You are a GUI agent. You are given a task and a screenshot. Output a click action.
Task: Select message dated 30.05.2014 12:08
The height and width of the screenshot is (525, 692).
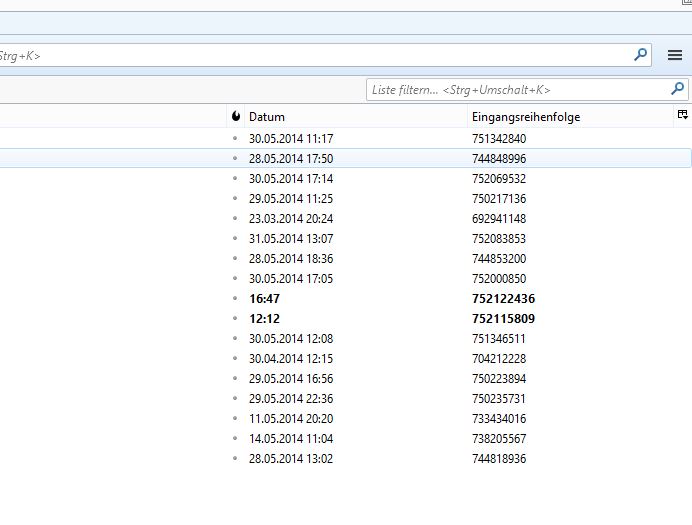(291, 338)
